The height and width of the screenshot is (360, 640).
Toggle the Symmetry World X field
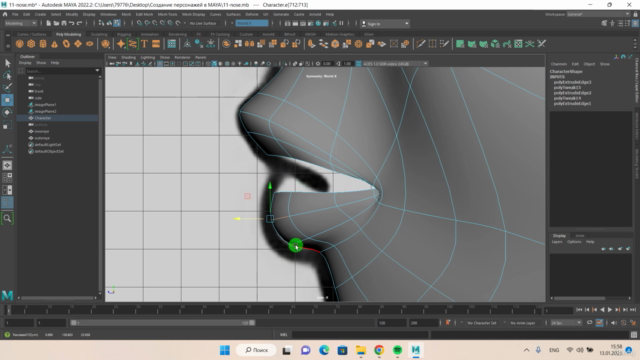tap(252, 23)
